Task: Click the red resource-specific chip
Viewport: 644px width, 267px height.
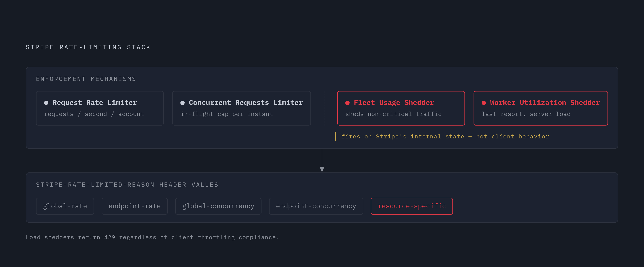Action: (x=412, y=206)
